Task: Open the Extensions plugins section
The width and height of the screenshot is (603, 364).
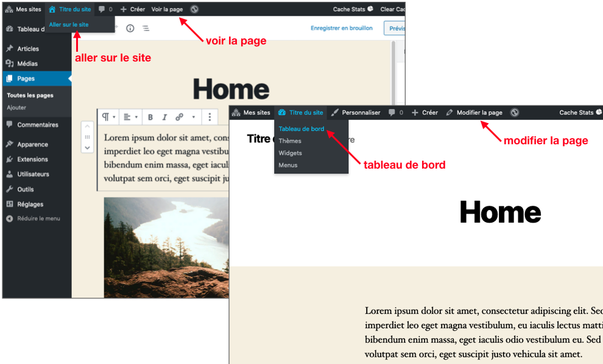Action: (32, 159)
